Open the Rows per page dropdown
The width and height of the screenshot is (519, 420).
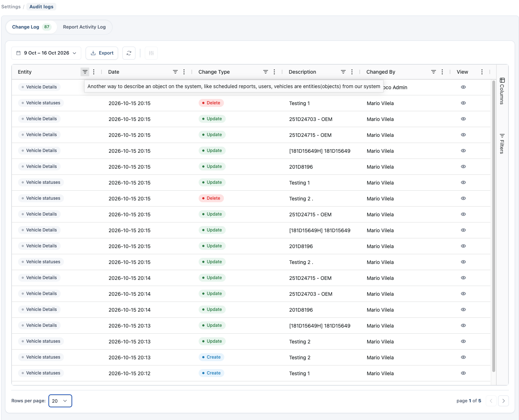coord(60,401)
